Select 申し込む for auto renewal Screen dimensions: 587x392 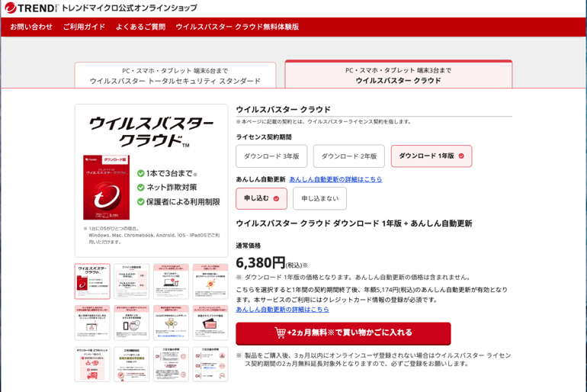[261, 198]
